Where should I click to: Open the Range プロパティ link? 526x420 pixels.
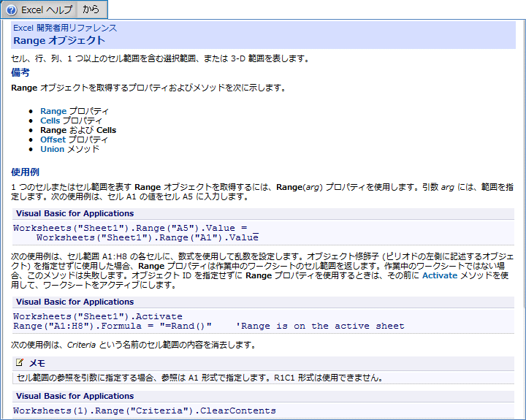click(x=75, y=111)
